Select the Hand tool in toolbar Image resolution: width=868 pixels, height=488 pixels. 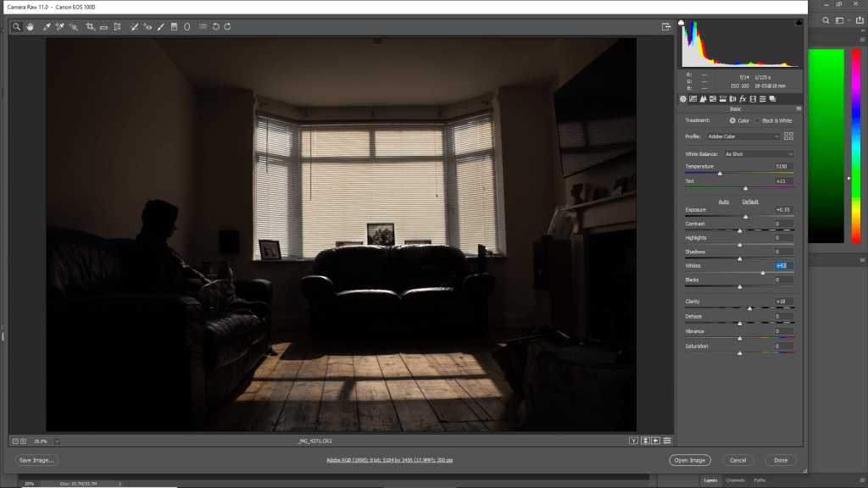tap(30, 27)
